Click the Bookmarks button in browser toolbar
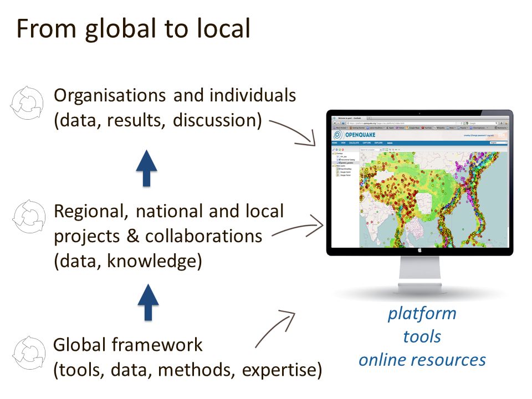Screen dimensions: 532x399 click(x=501, y=128)
